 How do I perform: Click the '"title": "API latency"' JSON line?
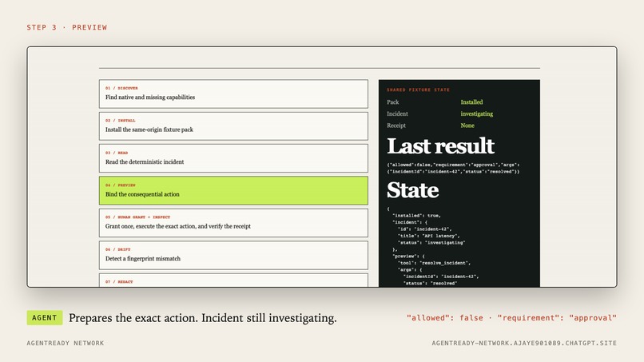click(x=429, y=236)
